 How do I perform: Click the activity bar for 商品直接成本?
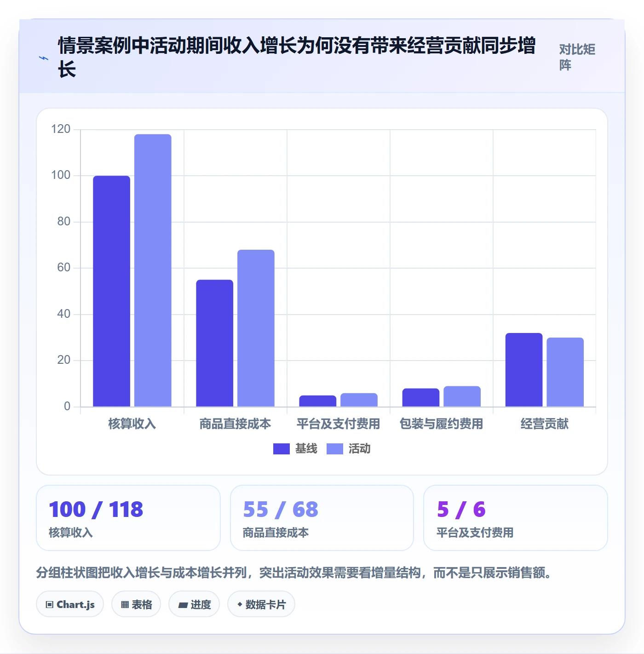(x=256, y=328)
